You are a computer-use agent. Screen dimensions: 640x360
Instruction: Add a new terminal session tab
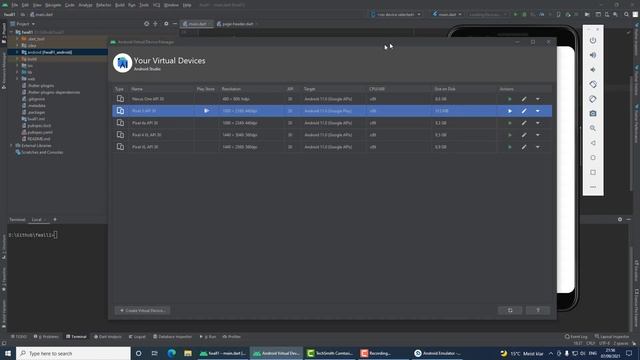[55, 220]
